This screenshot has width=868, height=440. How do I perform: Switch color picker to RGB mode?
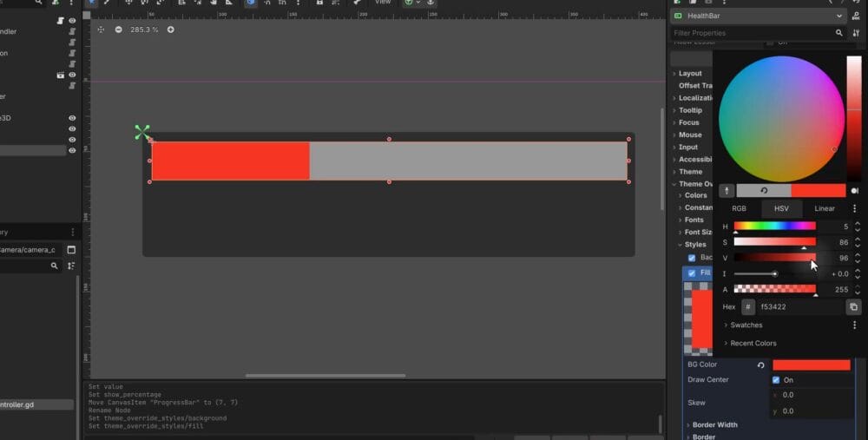(x=739, y=208)
